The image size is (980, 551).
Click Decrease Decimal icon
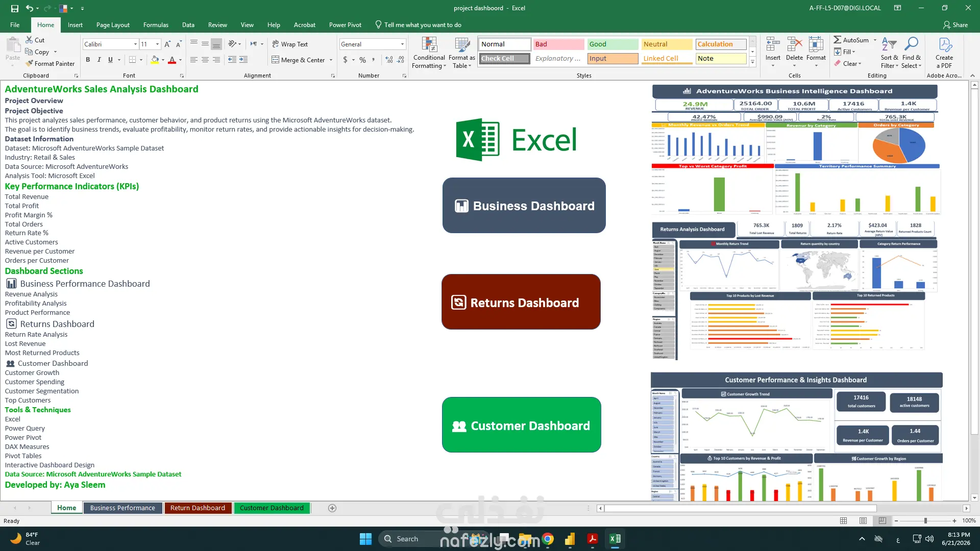[401, 60]
